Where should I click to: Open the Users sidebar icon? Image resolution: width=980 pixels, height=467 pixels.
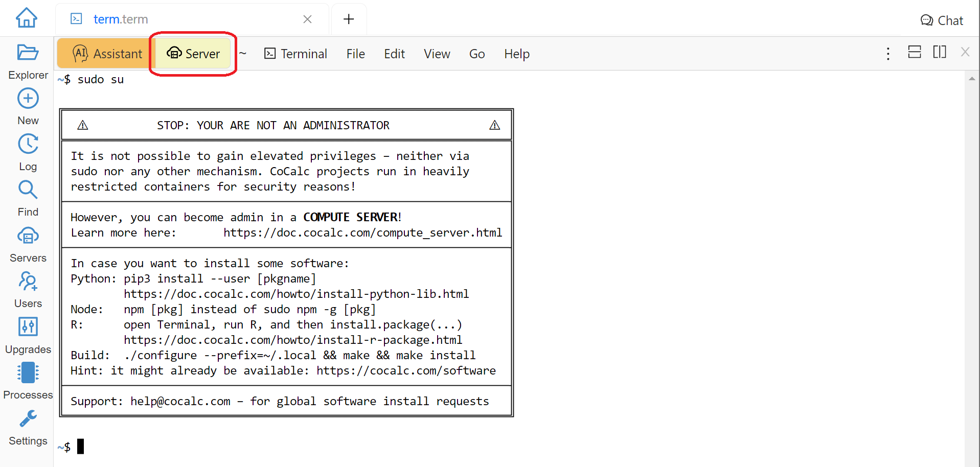pyautogui.click(x=28, y=282)
